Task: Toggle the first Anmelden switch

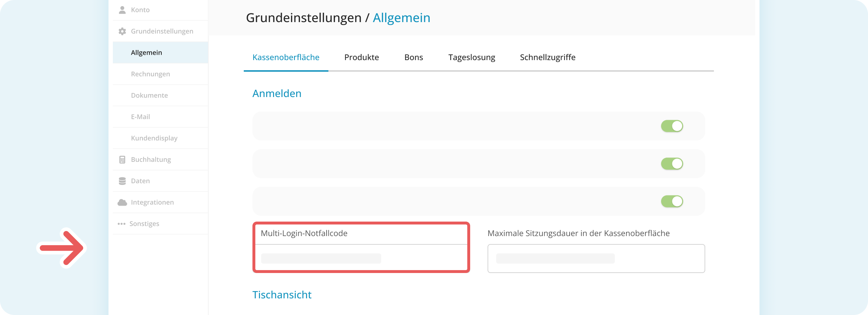Action: 672,126
